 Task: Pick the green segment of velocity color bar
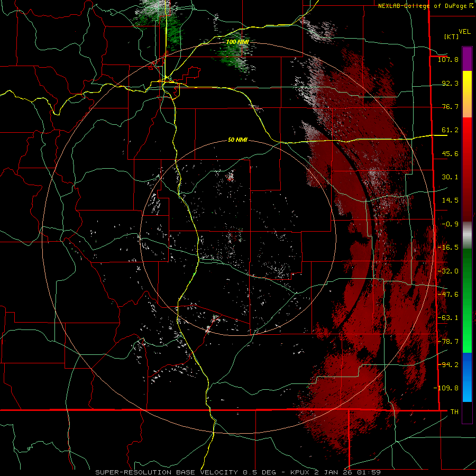click(467, 300)
